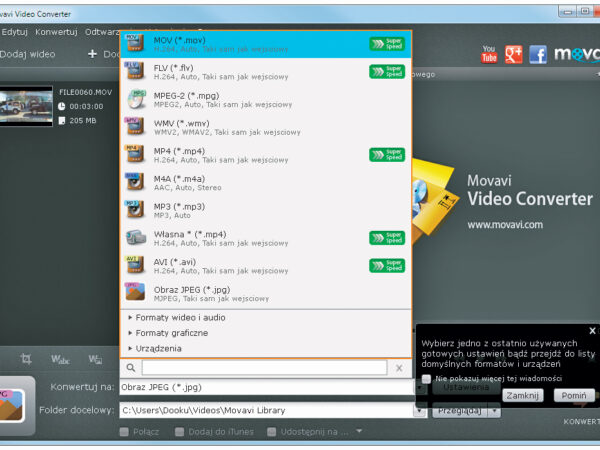The height and width of the screenshot is (450, 600).
Task: Click the Zamknij button in tooltip
Action: (522, 395)
